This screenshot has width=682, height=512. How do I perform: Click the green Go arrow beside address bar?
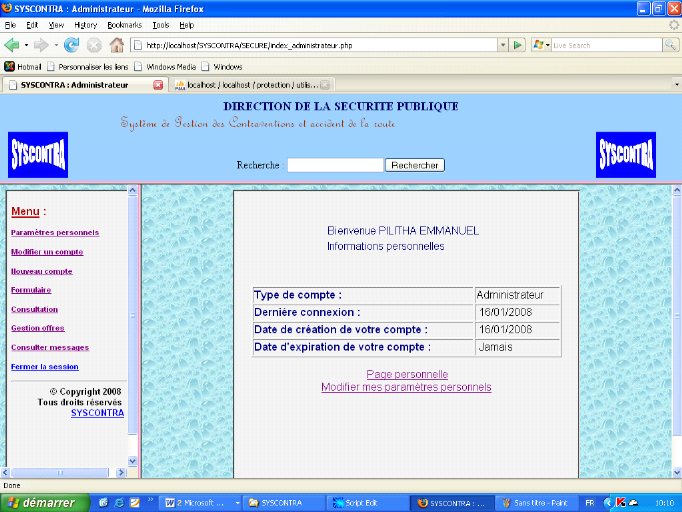pyautogui.click(x=518, y=45)
